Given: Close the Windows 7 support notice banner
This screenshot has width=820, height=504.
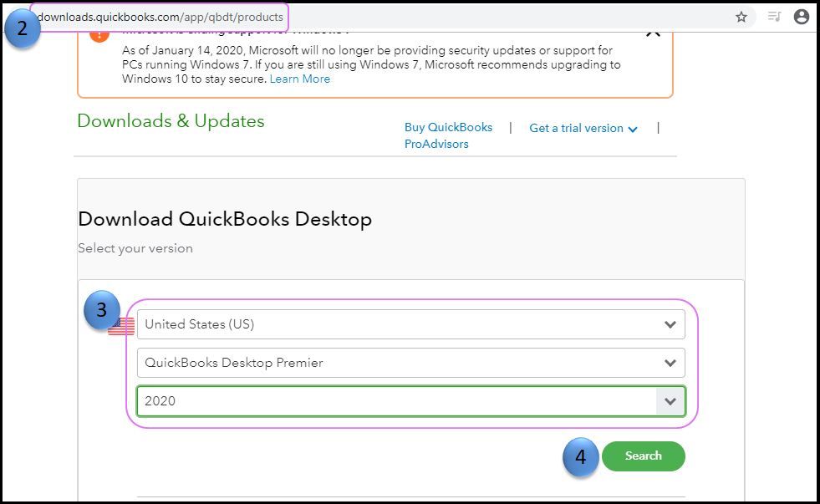Looking at the screenshot, I should click(x=653, y=33).
